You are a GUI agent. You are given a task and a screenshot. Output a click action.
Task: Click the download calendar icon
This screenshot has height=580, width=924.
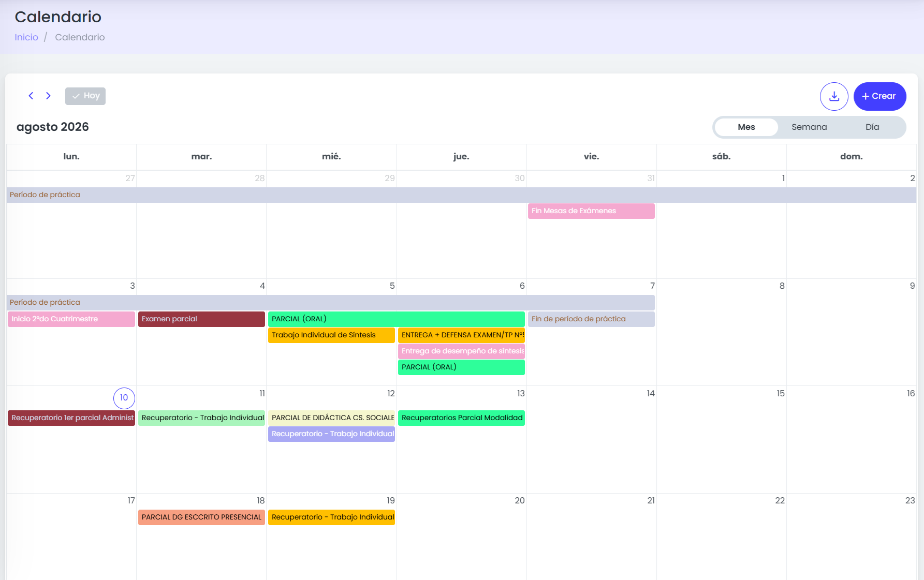click(834, 96)
